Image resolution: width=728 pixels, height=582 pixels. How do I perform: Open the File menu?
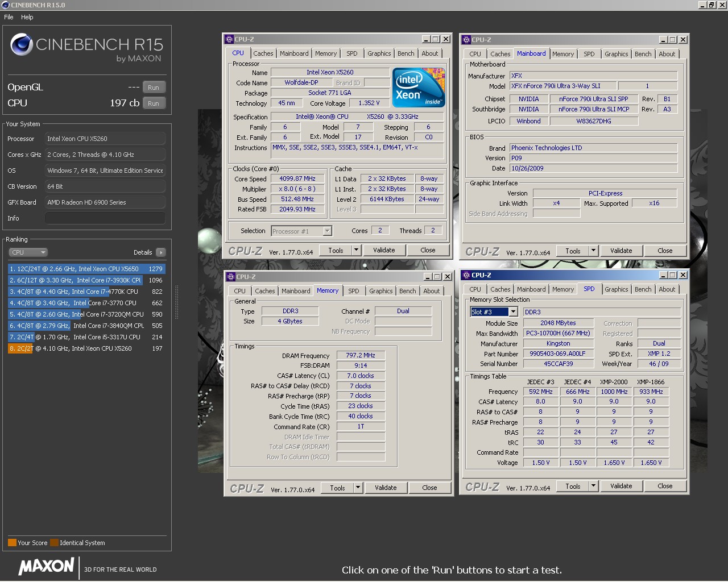[x=9, y=17]
